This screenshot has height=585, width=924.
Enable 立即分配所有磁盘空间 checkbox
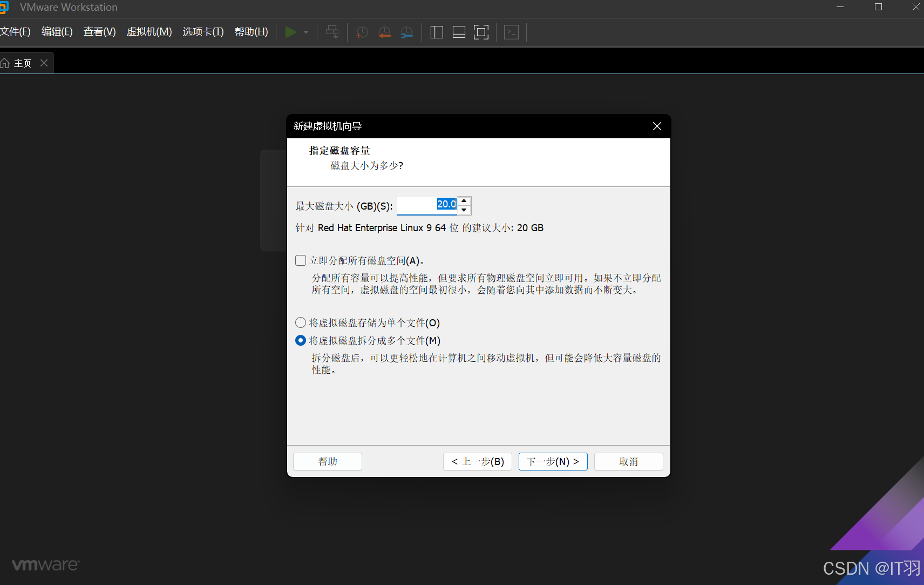pos(301,260)
